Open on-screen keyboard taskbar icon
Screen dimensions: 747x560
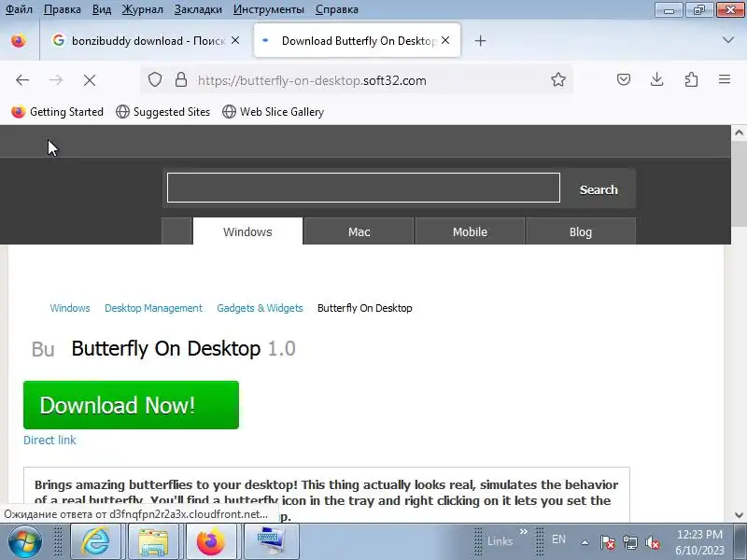(x=271, y=541)
